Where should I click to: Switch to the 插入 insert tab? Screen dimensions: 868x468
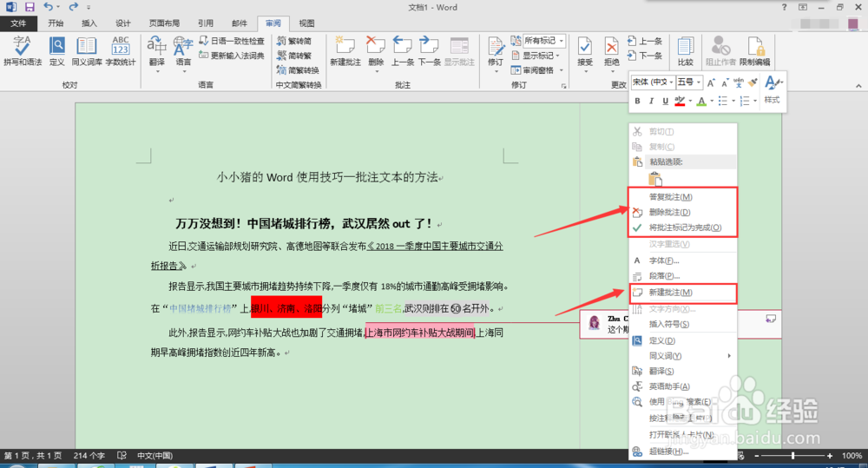point(89,23)
